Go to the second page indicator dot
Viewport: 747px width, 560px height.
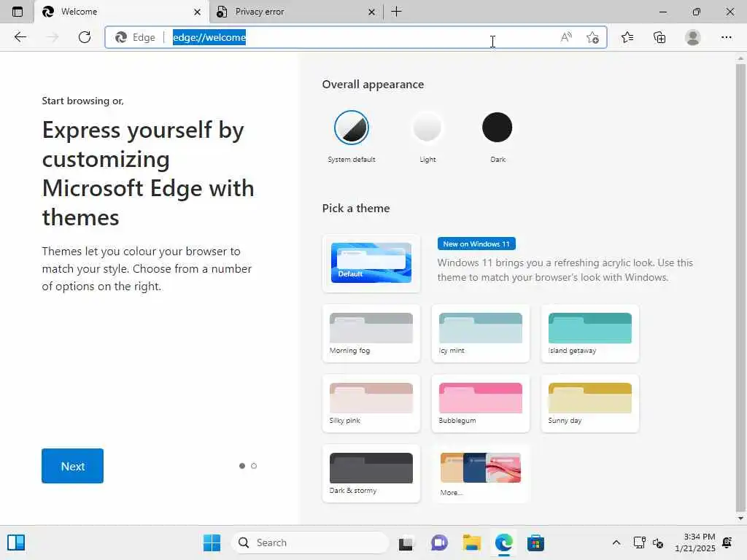coord(254,466)
